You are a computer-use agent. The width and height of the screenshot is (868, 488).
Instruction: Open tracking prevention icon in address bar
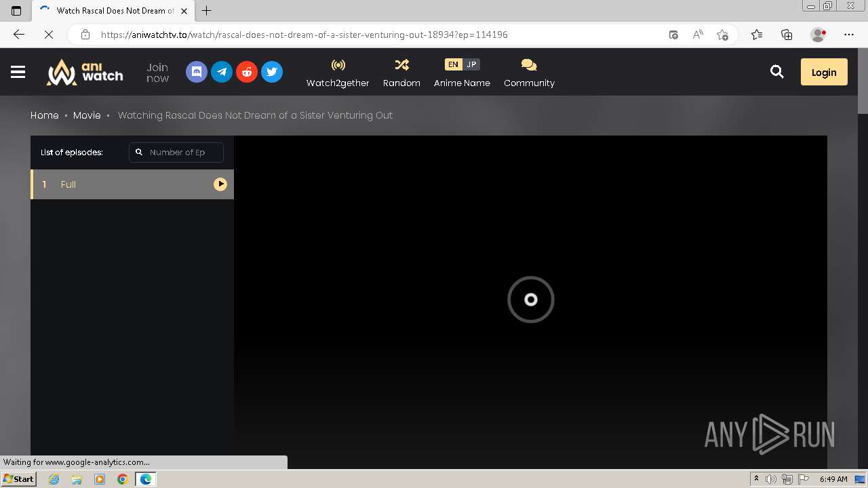click(673, 35)
